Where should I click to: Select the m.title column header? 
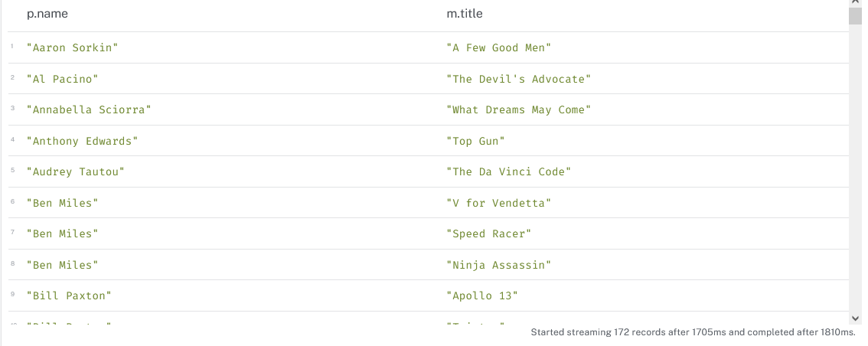465,14
